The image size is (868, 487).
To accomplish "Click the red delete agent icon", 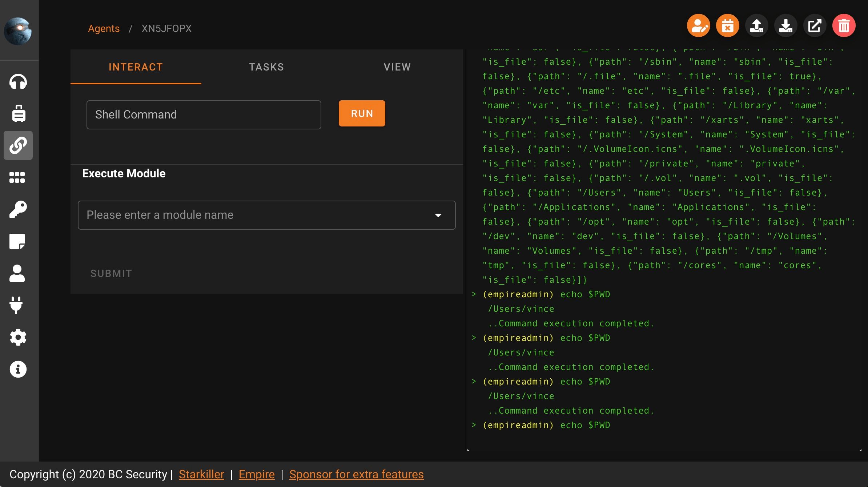I will tap(844, 26).
